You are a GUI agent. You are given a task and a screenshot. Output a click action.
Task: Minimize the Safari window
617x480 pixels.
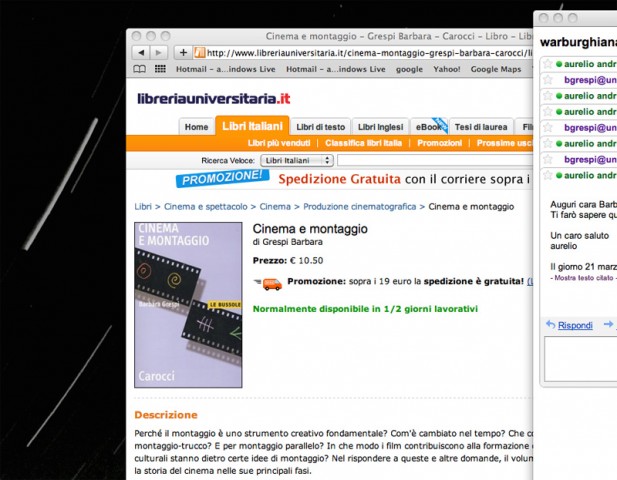tap(151, 36)
